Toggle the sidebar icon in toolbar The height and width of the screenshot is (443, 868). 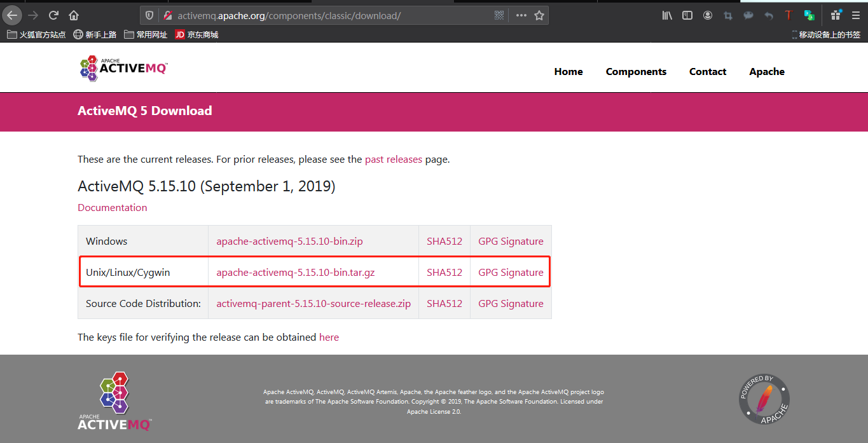[x=687, y=15]
